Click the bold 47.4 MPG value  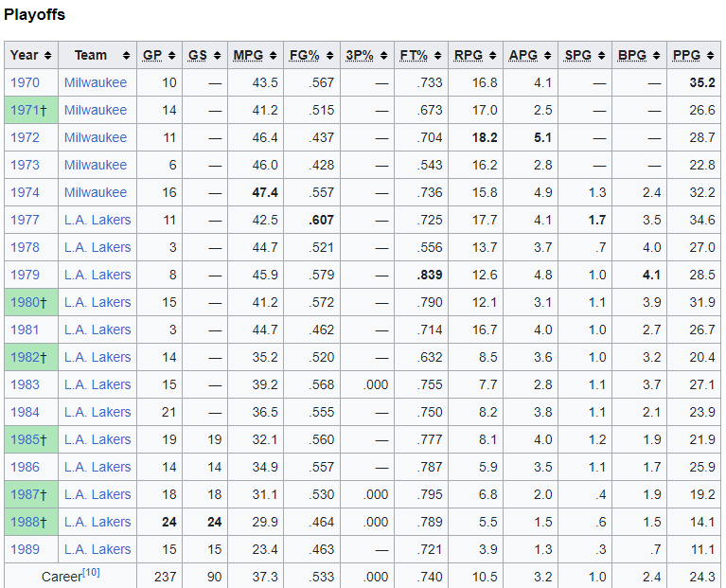click(x=265, y=192)
